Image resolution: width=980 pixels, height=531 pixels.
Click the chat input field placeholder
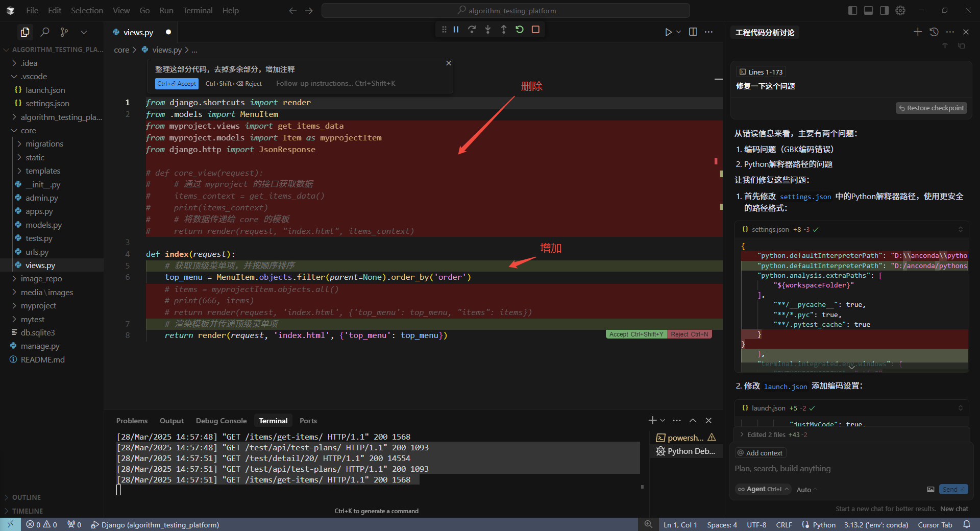pos(782,469)
